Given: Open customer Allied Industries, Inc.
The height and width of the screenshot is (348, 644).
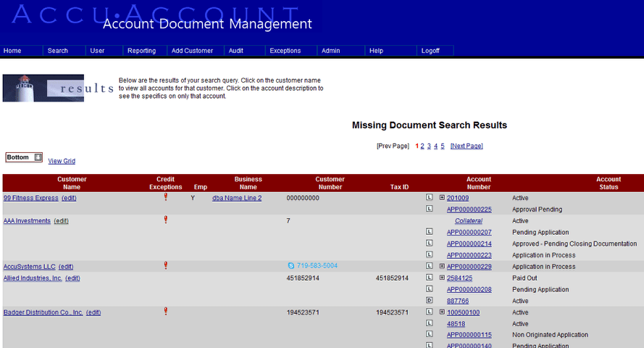Looking at the screenshot, I should coord(33,278).
